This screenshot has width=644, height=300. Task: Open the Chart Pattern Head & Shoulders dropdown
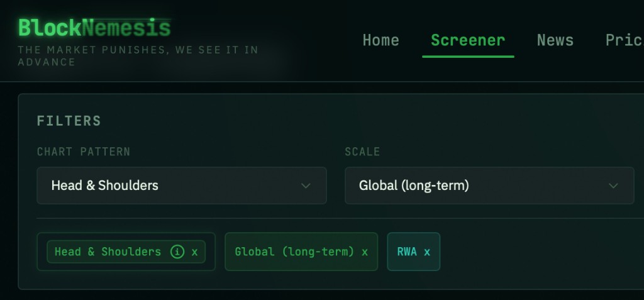[x=181, y=186]
